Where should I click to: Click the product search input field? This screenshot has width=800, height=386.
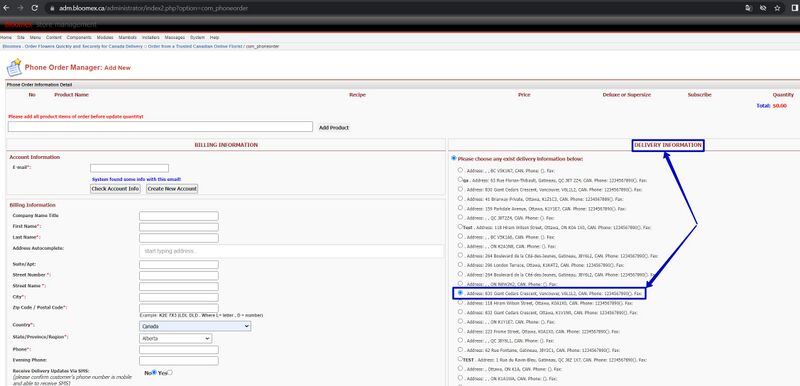point(160,126)
